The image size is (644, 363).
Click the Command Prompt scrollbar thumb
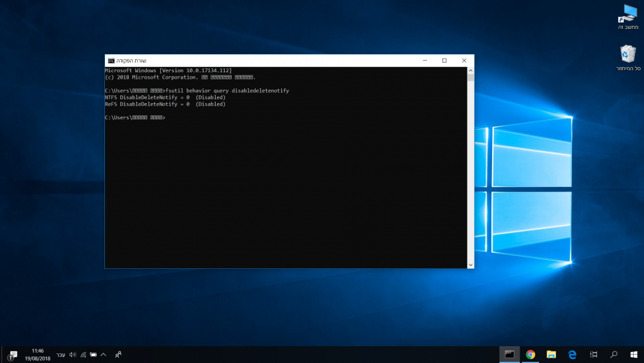pos(471,78)
